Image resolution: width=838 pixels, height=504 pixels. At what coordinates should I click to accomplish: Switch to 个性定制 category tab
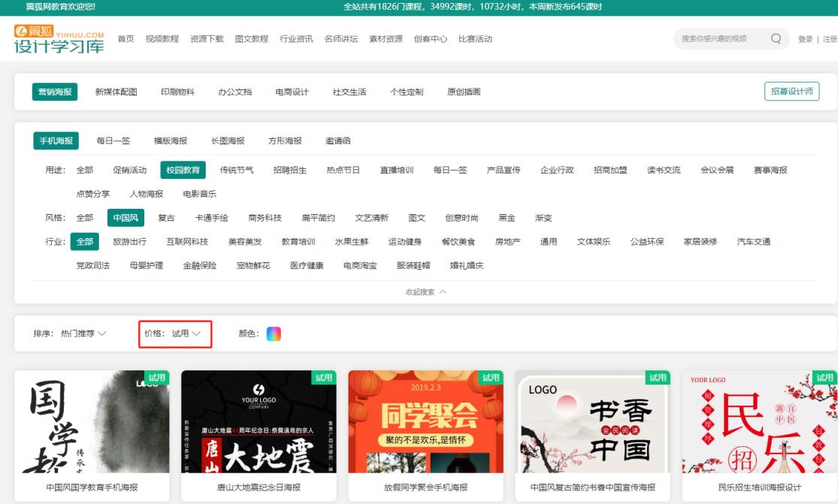tap(407, 92)
